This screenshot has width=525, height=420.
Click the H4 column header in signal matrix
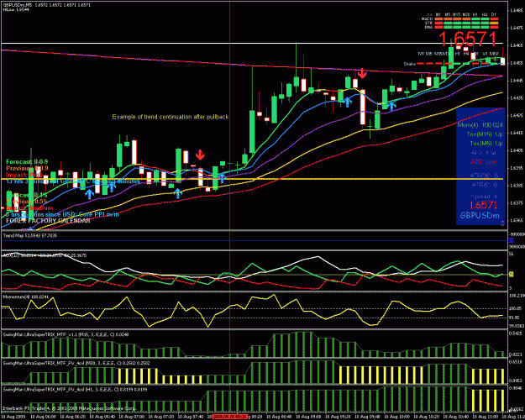pos(485,15)
